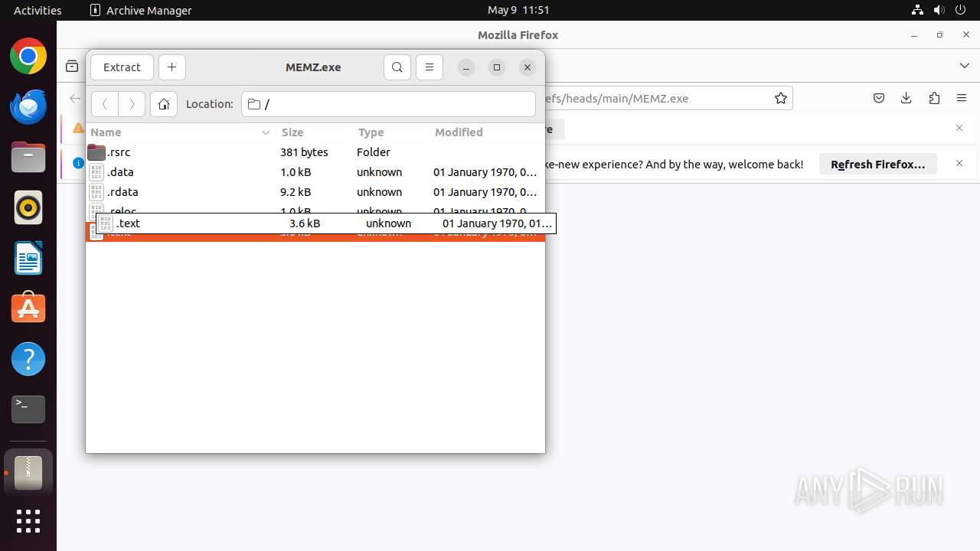Go to the archive home location

click(x=164, y=104)
